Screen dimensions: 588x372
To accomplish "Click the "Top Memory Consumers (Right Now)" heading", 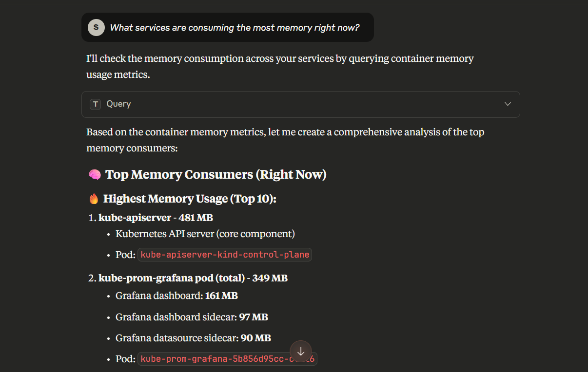I will [x=216, y=175].
